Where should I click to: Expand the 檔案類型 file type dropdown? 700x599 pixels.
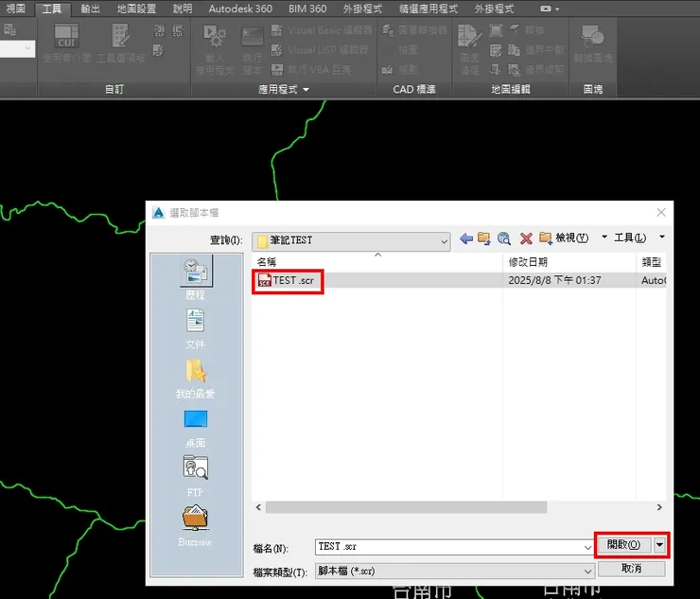coord(588,571)
